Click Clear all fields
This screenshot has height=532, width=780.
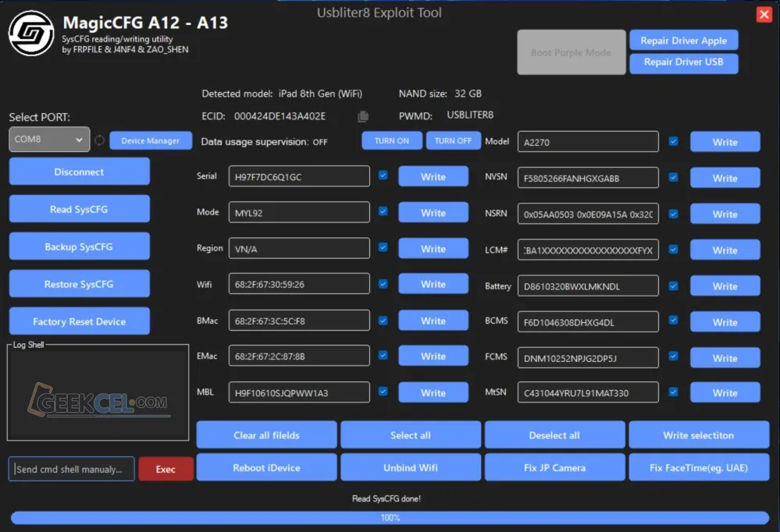point(266,435)
